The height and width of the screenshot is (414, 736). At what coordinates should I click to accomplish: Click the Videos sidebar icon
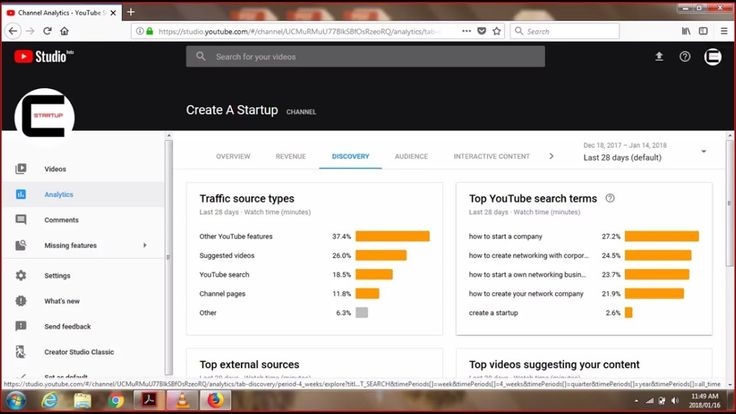pos(21,169)
